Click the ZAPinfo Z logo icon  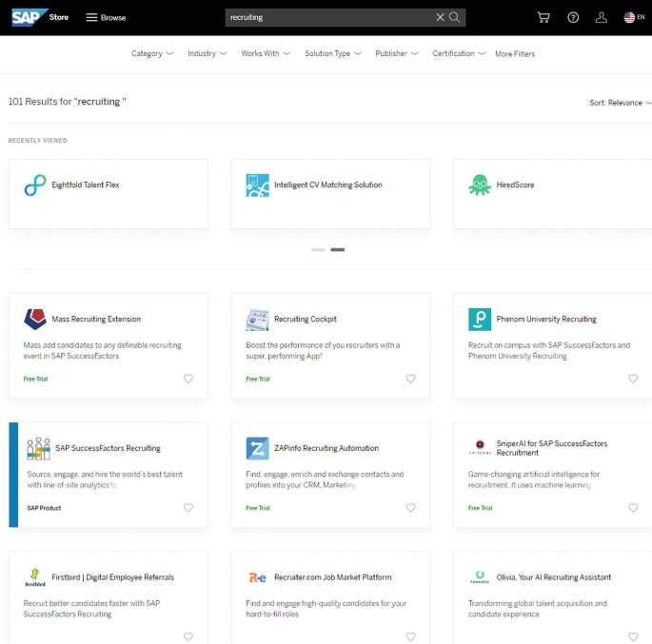pyautogui.click(x=257, y=448)
